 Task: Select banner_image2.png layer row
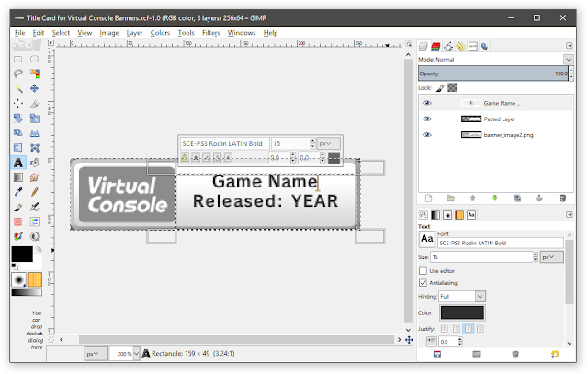(496, 135)
